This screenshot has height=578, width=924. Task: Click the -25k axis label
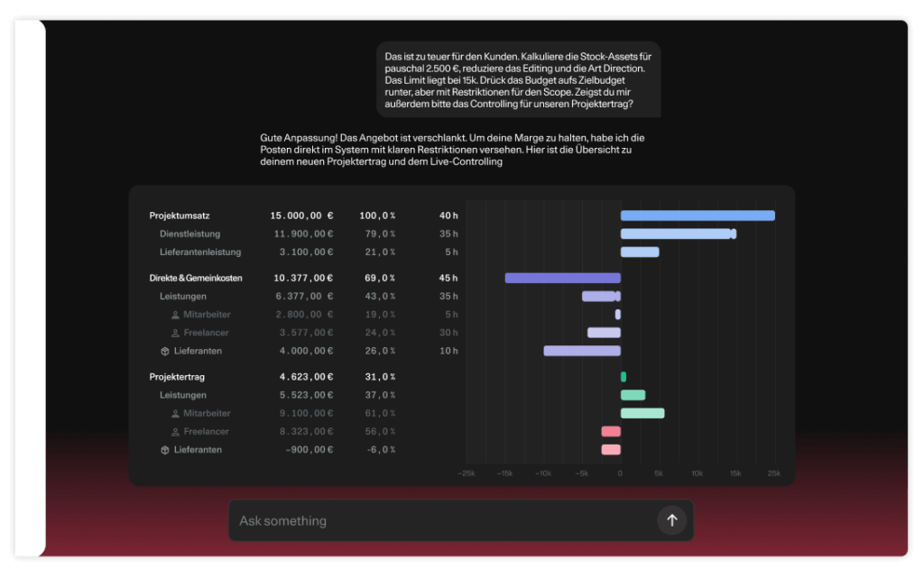coord(467,473)
